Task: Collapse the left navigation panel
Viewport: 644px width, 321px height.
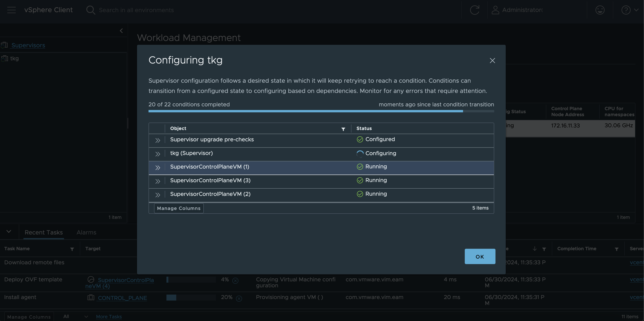Action: click(x=121, y=31)
